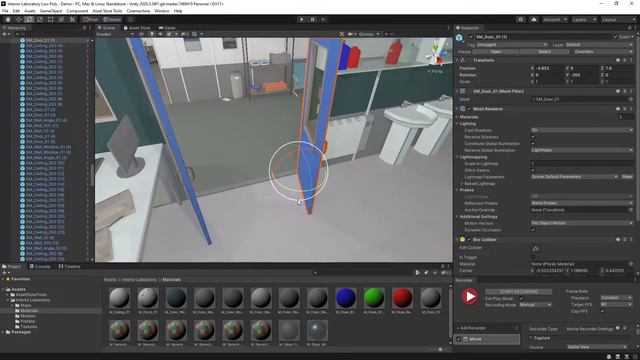Viewport: 640px width, 360px height.
Task: Open the Layout dropdown
Action: click(x=618, y=19)
